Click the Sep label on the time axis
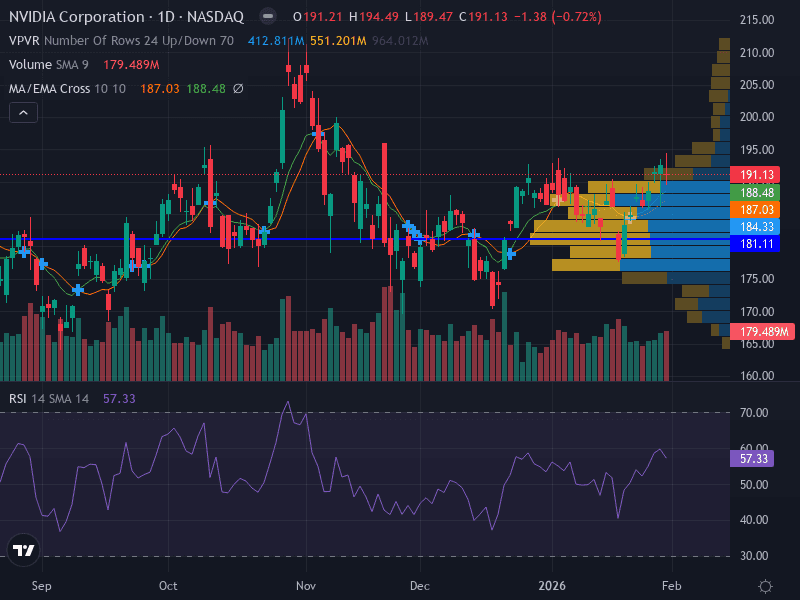This screenshot has height=600, width=800. pyautogui.click(x=41, y=586)
